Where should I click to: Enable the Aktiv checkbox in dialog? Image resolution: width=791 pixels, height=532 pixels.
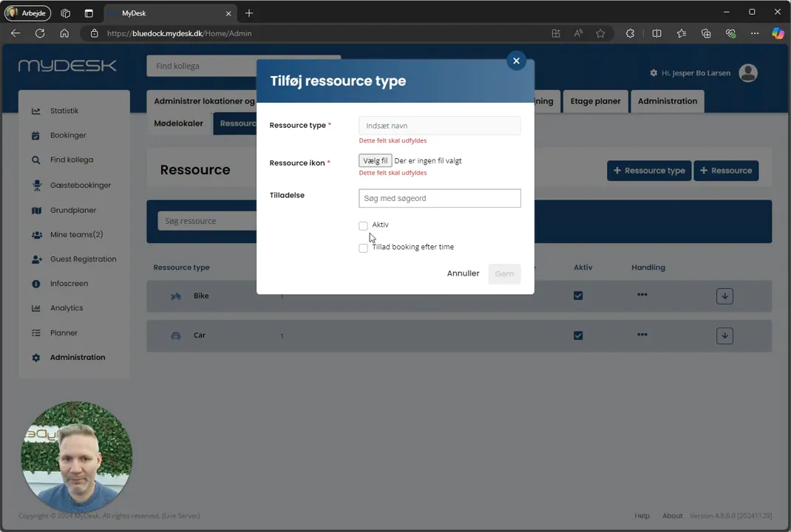[363, 225]
